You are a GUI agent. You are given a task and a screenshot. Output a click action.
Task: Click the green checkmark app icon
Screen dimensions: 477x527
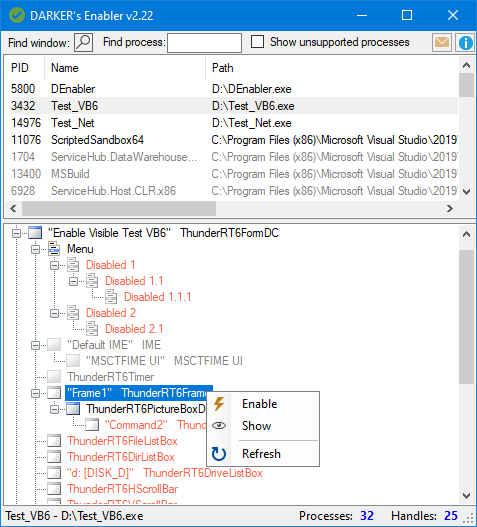(x=17, y=15)
